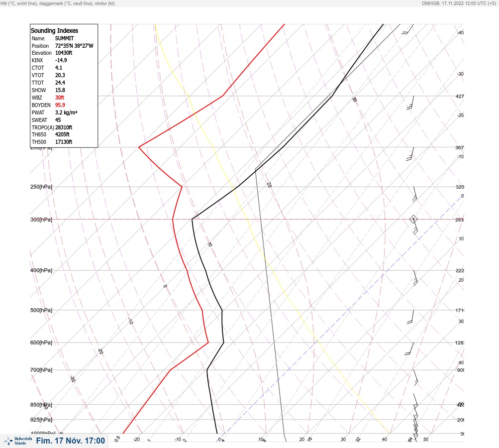499x448 pixels.
Task: Click the 0.5 mixing ratio label
Action: pos(117,439)
